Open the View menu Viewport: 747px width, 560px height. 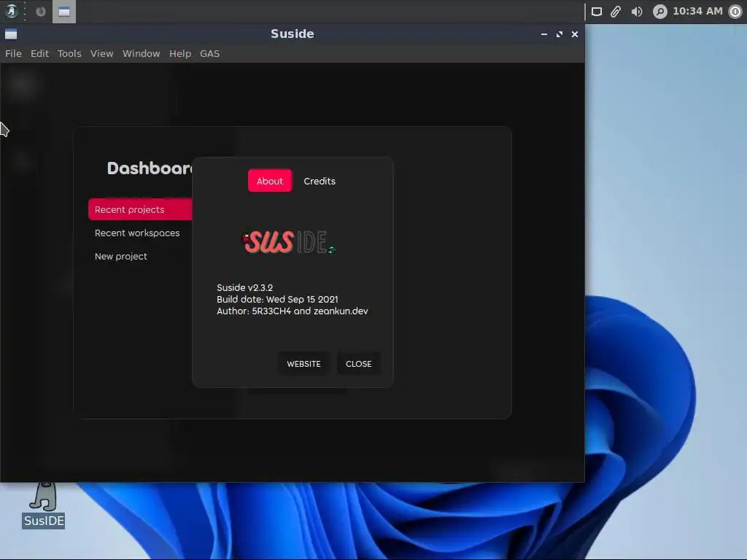pyautogui.click(x=101, y=53)
